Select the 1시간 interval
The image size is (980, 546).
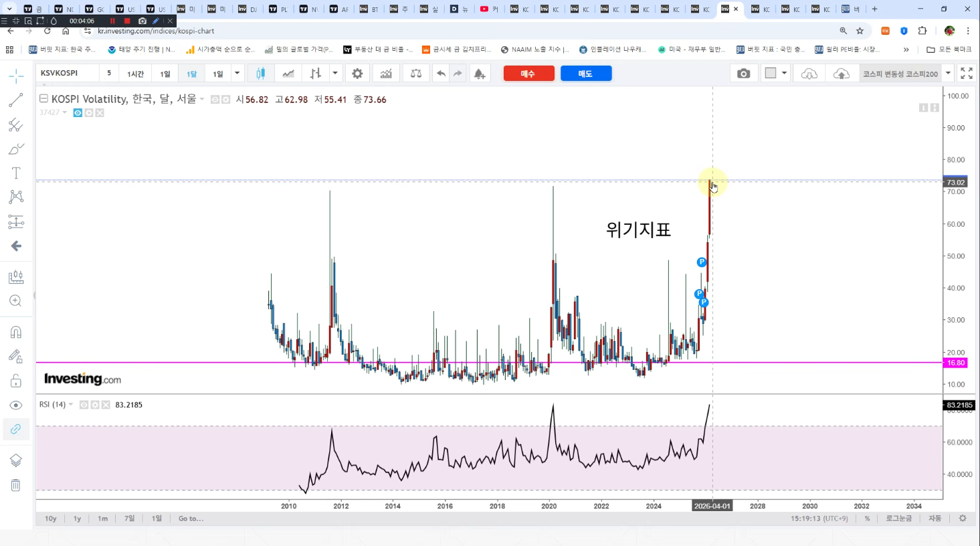135,74
